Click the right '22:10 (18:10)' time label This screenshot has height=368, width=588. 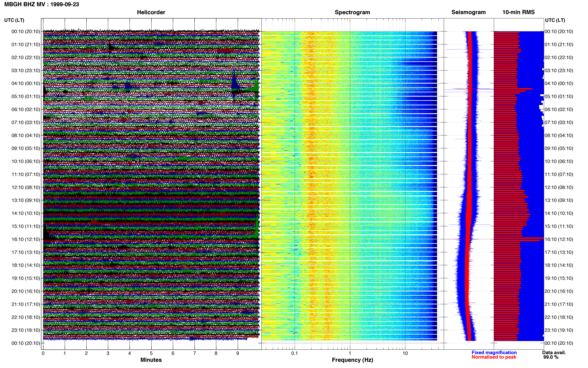point(559,317)
